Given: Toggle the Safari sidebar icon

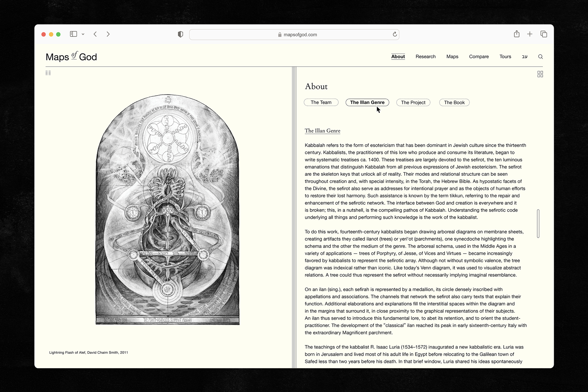Looking at the screenshot, I should pyautogui.click(x=73, y=34).
